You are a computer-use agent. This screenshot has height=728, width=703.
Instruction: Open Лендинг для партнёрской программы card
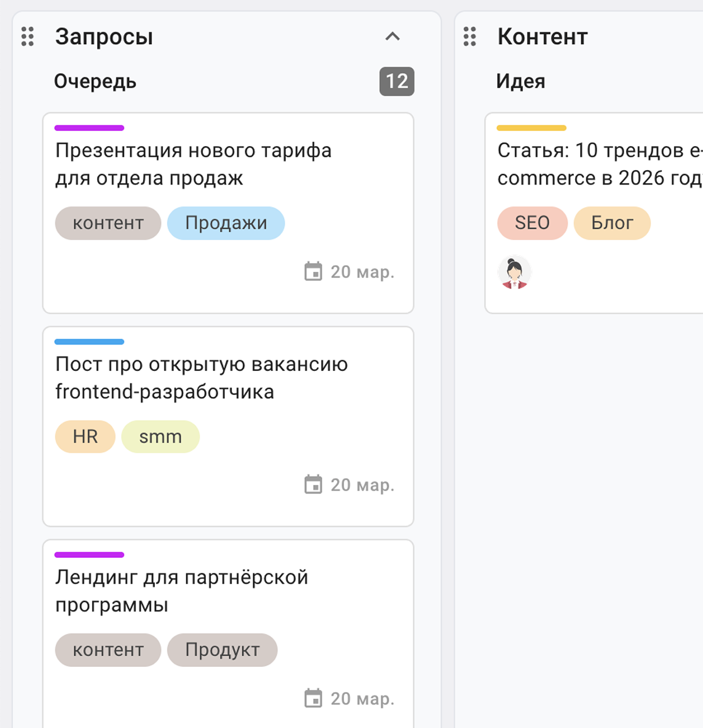[181, 591]
